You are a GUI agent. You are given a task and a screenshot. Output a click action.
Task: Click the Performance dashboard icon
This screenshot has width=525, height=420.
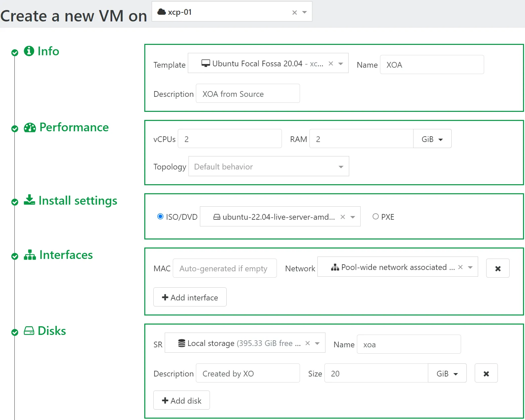pyautogui.click(x=30, y=127)
